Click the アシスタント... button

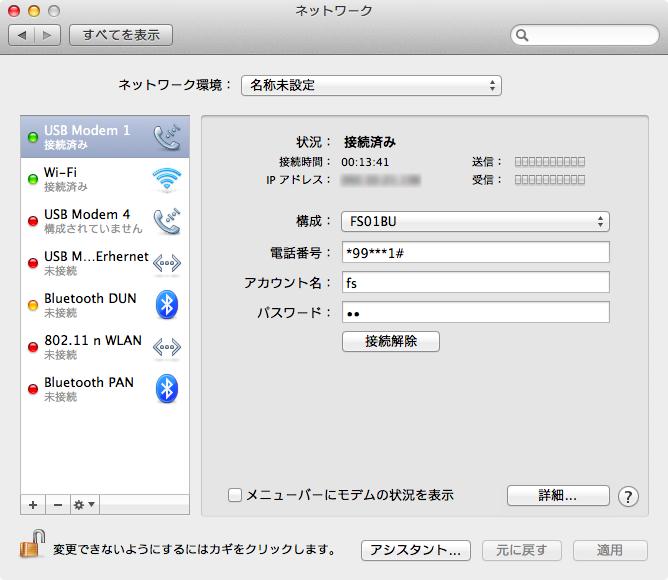tap(416, 550)
